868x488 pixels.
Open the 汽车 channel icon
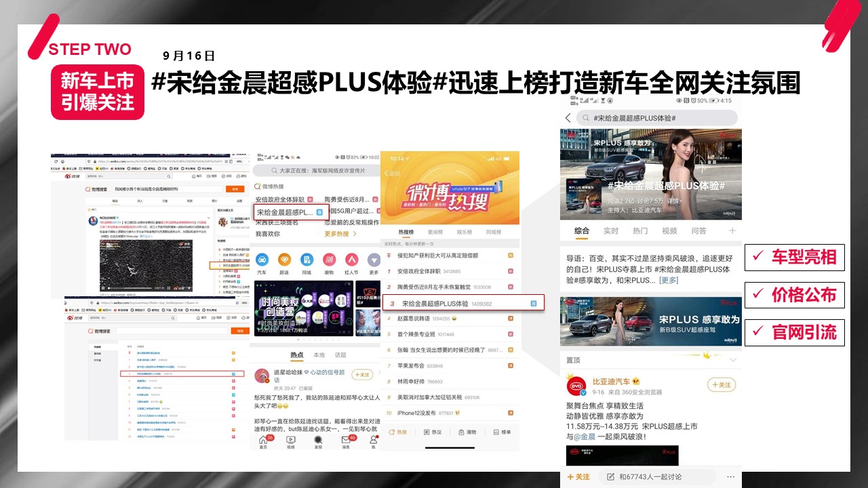pos(262,260)
